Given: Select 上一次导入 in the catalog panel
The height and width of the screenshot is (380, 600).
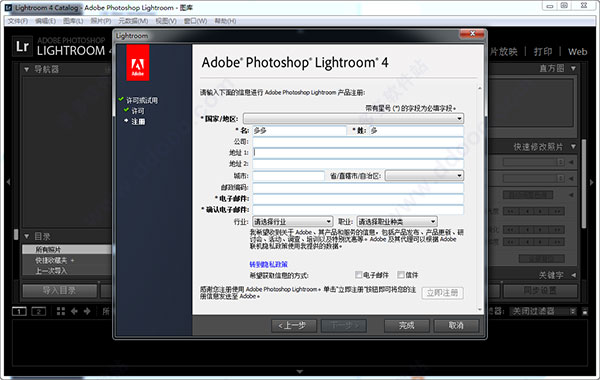Looking at the screenshot, I should click(x=67, y=271).
